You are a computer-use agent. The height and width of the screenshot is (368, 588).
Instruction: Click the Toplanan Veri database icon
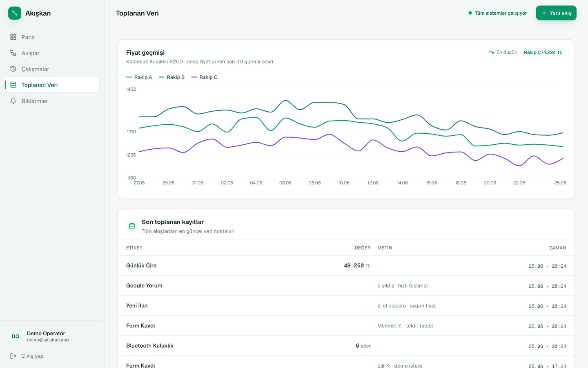(13, 85)
